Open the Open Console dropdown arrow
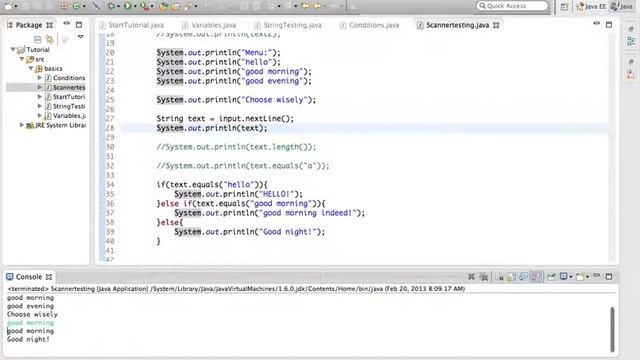 [587, 277]
